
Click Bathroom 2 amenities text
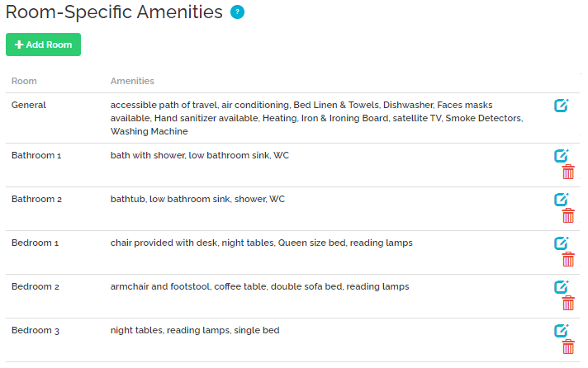[197, 199]
